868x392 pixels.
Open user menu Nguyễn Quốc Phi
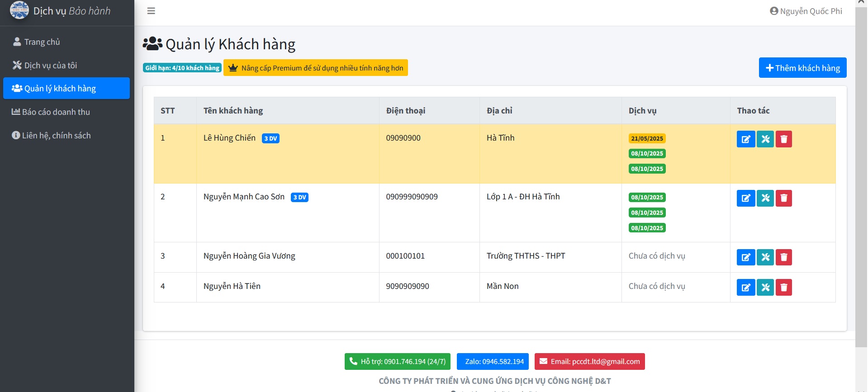point(806,11)
